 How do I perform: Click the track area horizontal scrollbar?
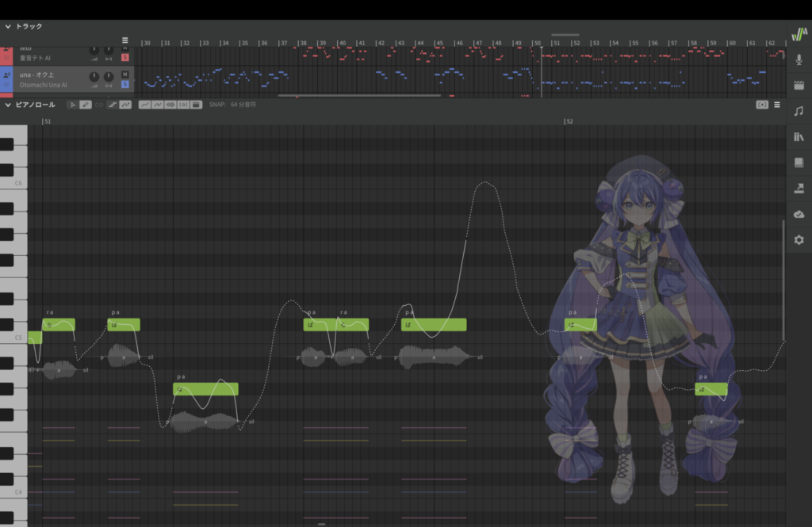tap(359, 95)
